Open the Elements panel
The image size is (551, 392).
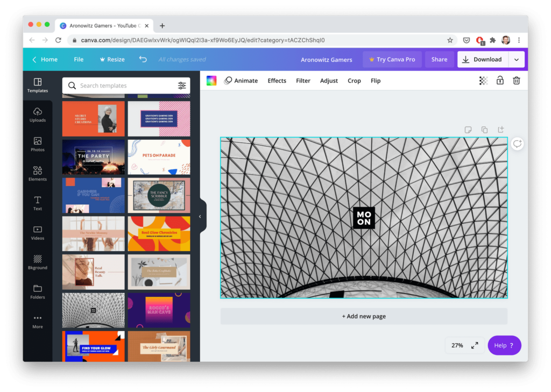tap(38, 174)
